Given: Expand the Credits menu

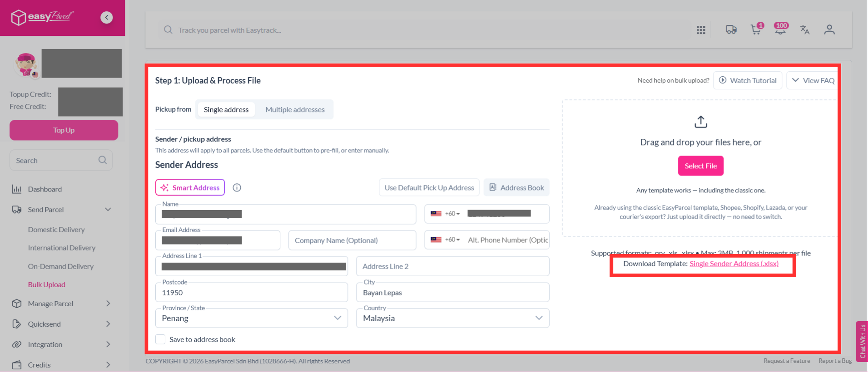Looking at the screenshot, I should [62, 365].
